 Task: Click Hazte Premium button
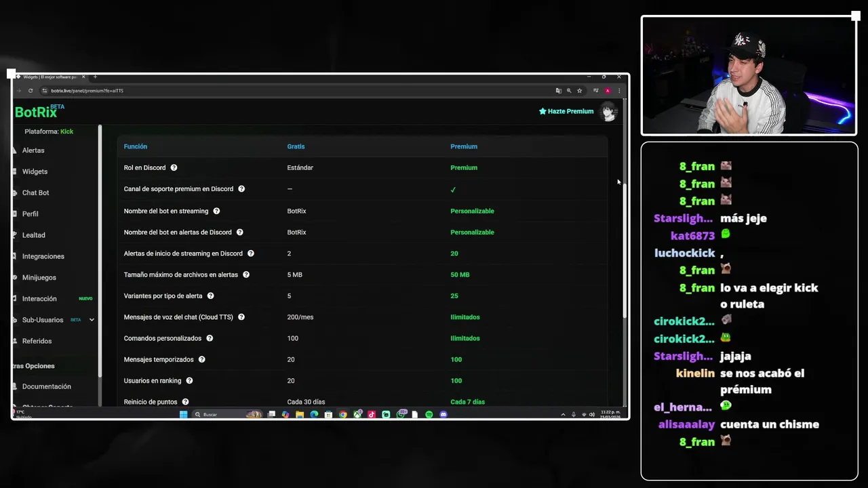[x=566, y=111]
